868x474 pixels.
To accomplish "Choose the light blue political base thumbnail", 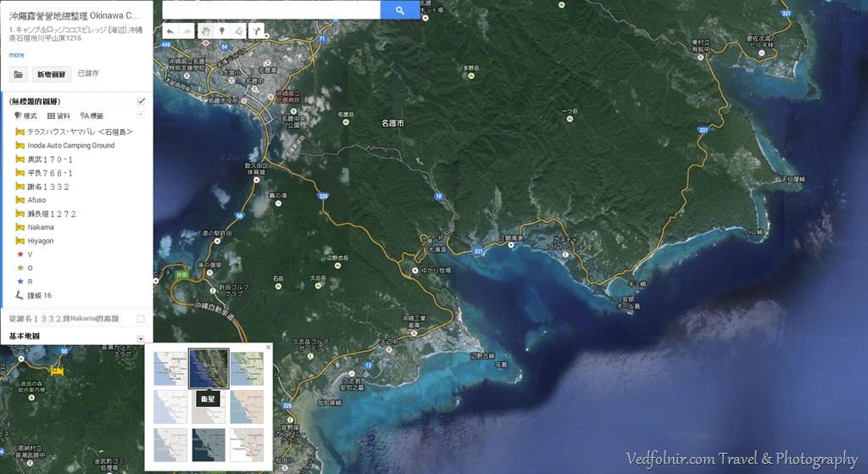I will (x=170, y=407).
